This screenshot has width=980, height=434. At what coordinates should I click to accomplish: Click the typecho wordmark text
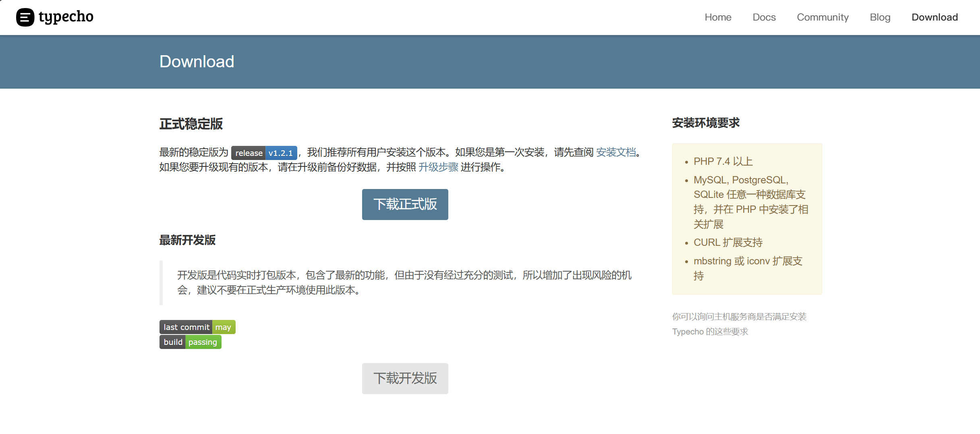click(66, 17)
